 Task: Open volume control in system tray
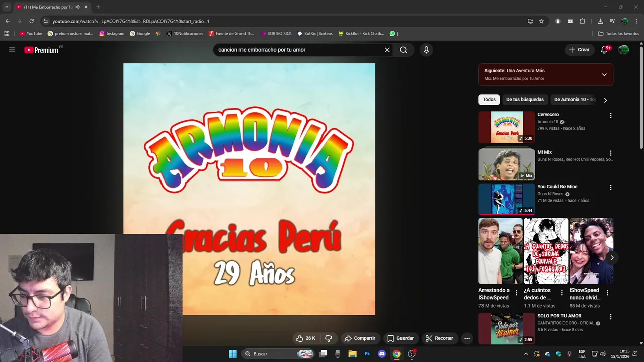[603, 354]
